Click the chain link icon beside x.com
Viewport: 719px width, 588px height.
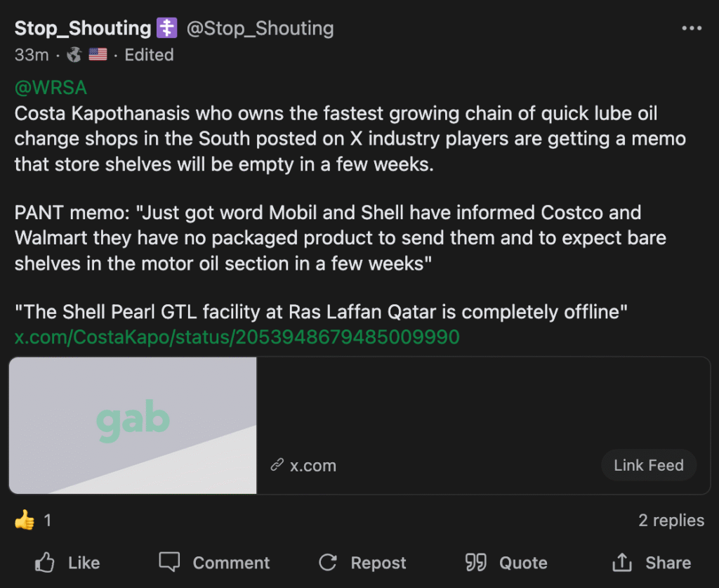277,465
